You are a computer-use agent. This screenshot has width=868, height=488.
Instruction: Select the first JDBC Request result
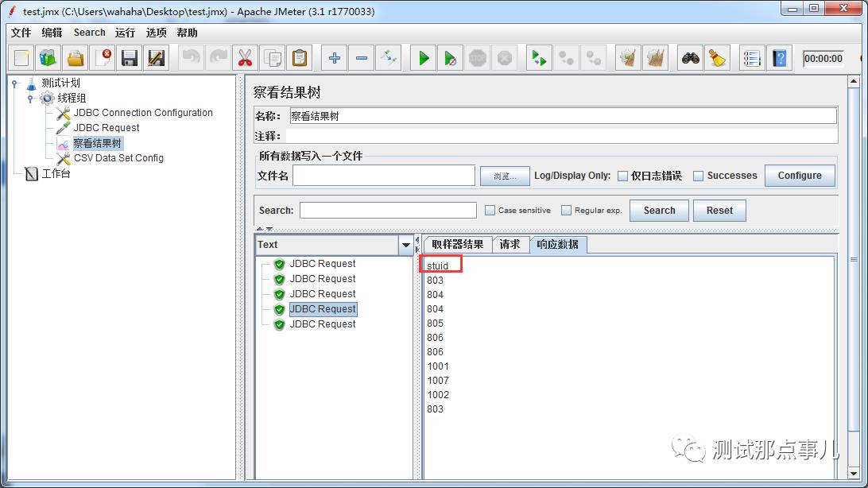click(323, 264)
